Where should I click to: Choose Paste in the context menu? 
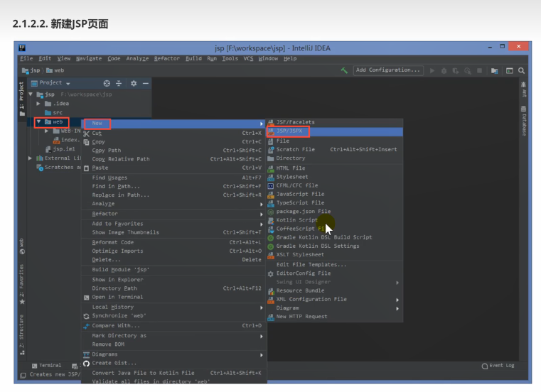(174, 168)
